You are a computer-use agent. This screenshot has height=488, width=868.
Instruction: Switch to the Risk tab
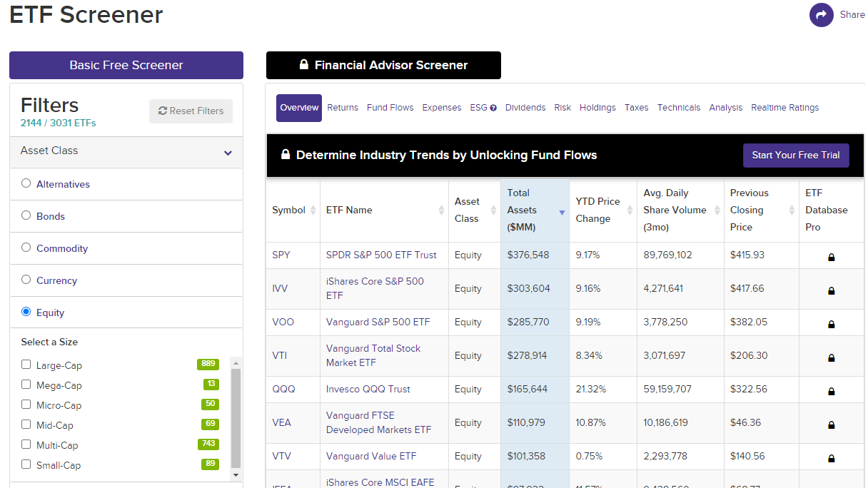click(562, 108)
